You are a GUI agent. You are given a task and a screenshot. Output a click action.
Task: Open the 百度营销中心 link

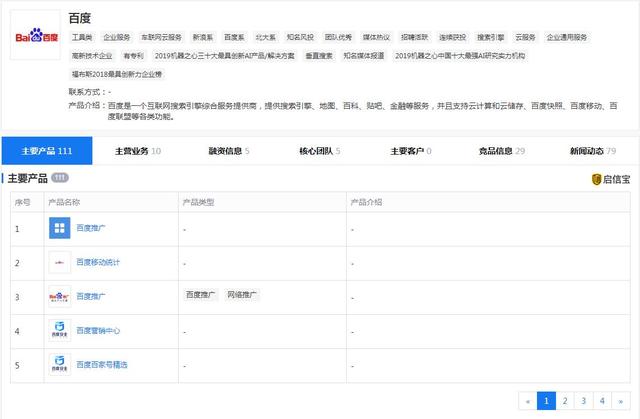(98, 330)
